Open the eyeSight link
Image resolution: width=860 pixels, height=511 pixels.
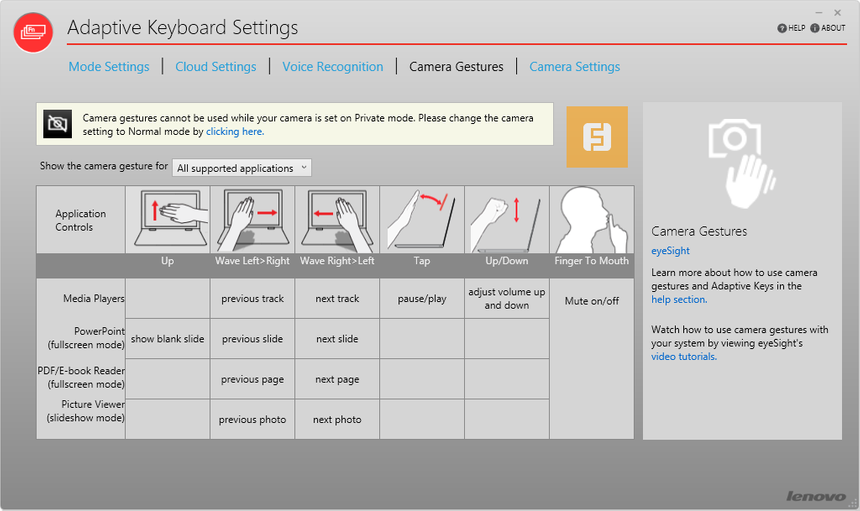pyautogui.click(x=672, y=251)
